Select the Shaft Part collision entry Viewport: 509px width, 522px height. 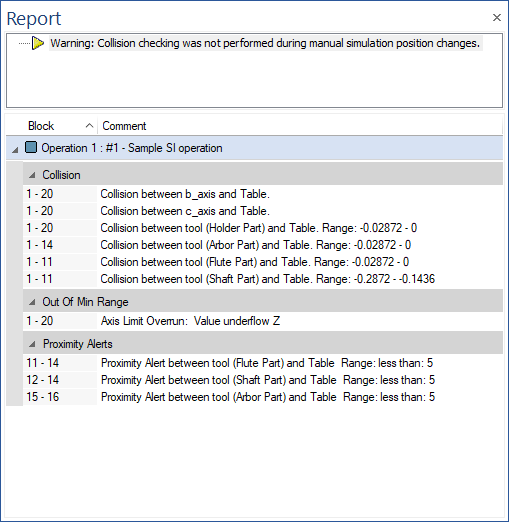pos(263,279)
